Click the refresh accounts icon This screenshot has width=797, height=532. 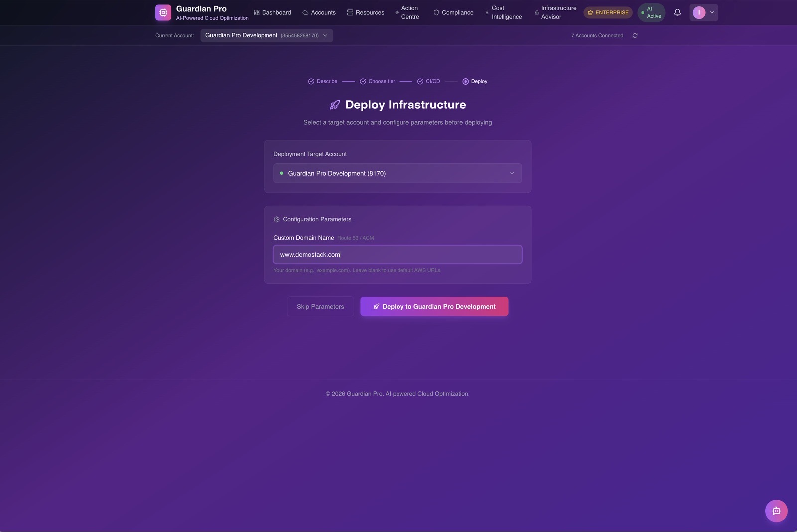635,36
